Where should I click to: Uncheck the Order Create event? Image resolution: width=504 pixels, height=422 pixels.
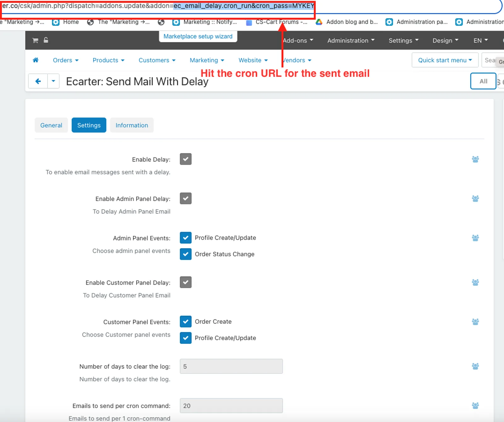coord(186,322)
